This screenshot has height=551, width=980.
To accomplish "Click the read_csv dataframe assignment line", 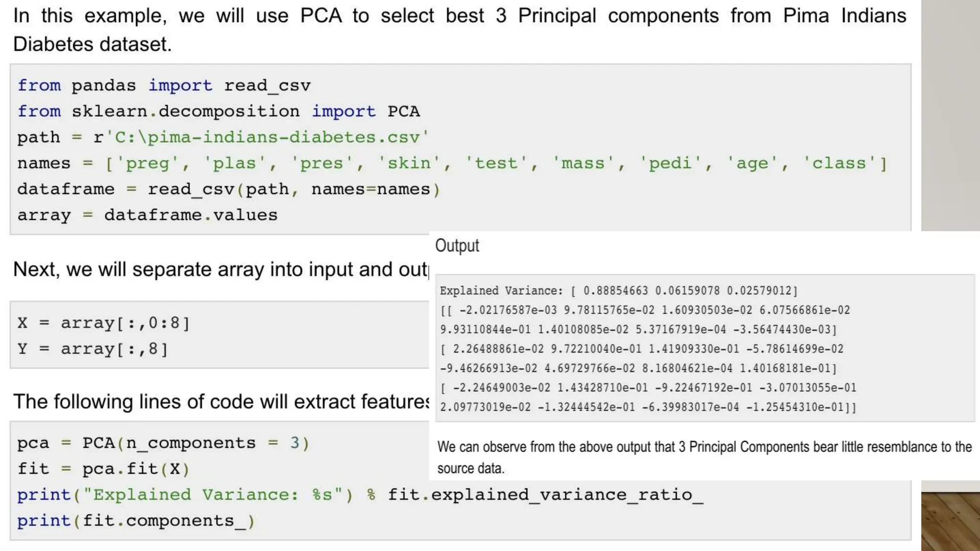I will coord(229,189).
